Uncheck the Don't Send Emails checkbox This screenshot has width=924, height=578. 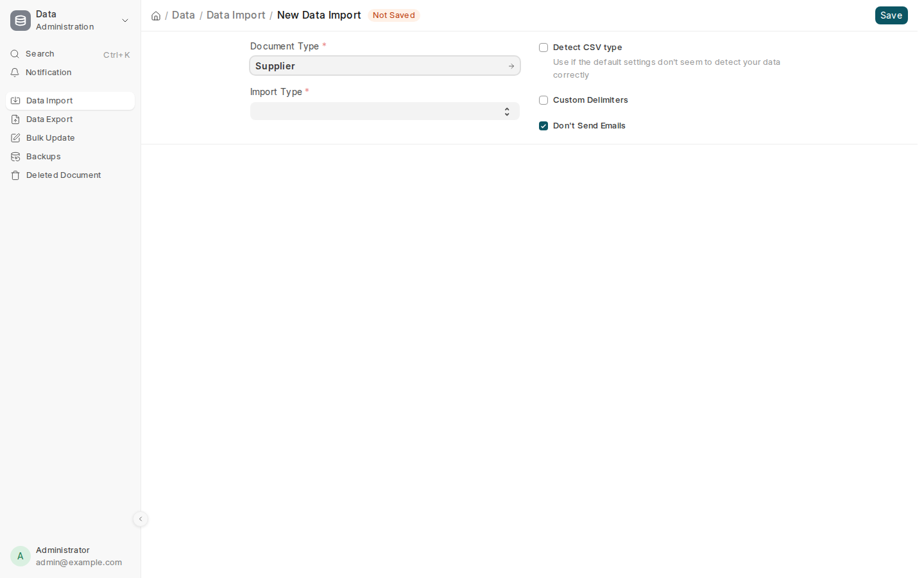543,126
